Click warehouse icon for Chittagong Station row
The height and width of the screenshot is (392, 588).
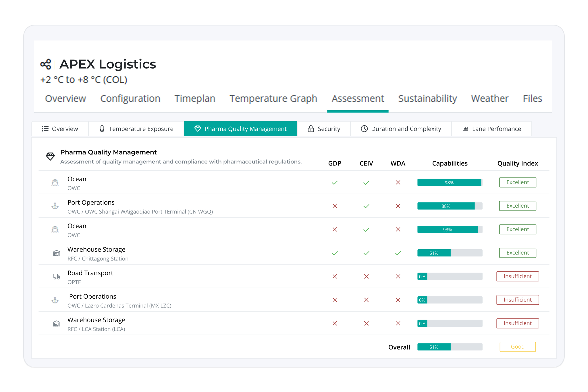(57, 253)
